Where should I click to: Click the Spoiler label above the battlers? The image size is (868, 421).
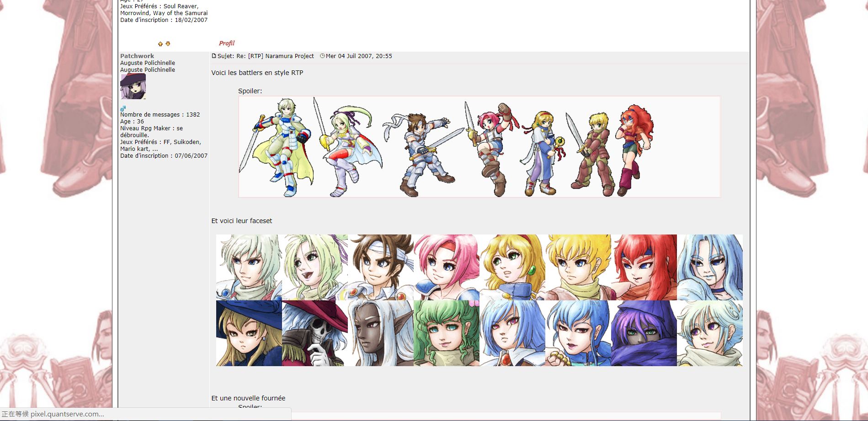pos(250,91)
